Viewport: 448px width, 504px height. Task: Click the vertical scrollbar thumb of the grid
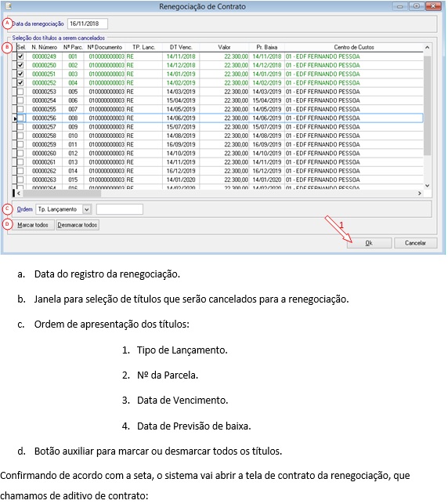click(x=427, y=106)
